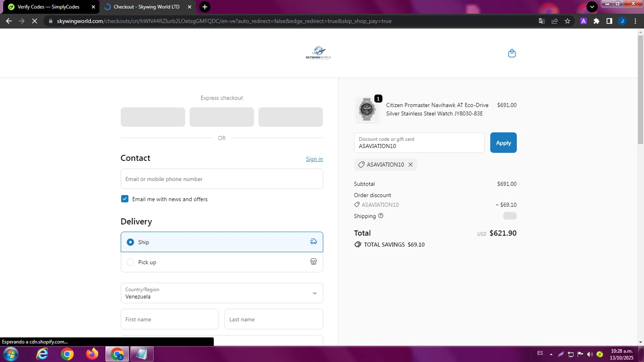Click the Sign in link

pyautogui.click(x=314, y=159)
